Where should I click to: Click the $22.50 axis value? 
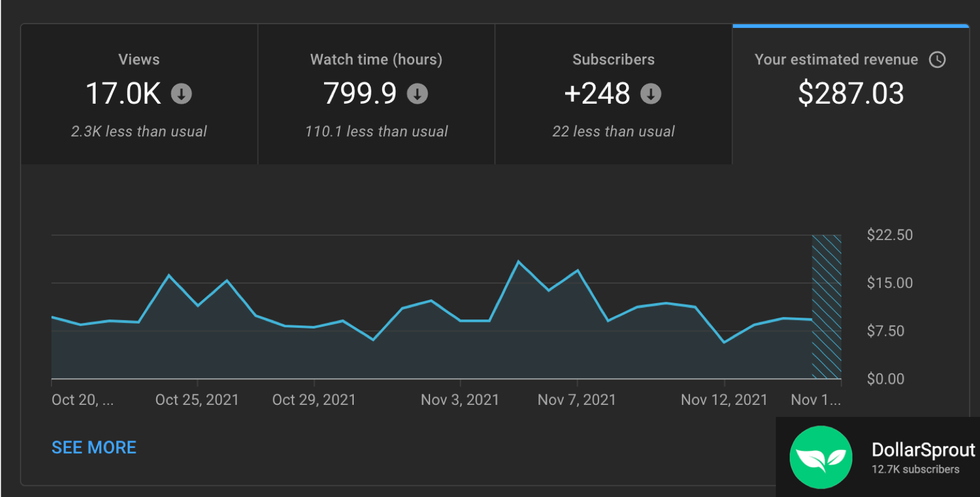click(x=890, y=235)
